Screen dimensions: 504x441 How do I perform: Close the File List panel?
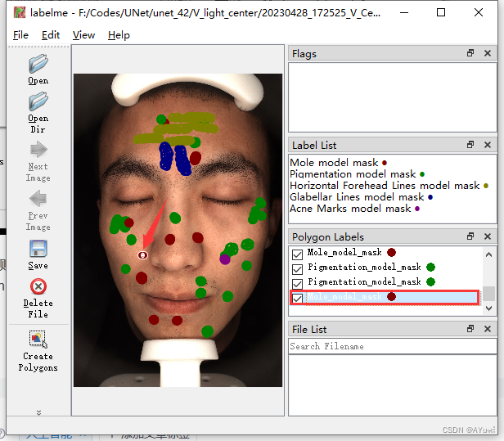(x=488, y=329)
